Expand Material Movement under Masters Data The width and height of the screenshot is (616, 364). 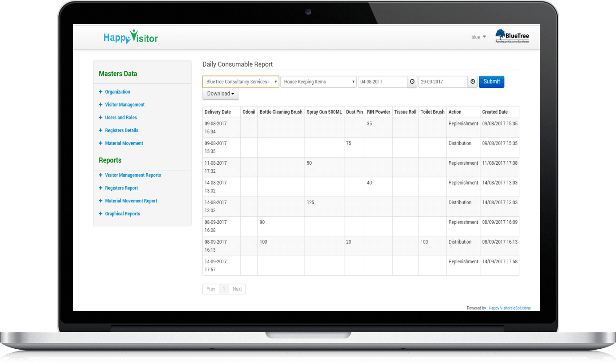(124, 143)
